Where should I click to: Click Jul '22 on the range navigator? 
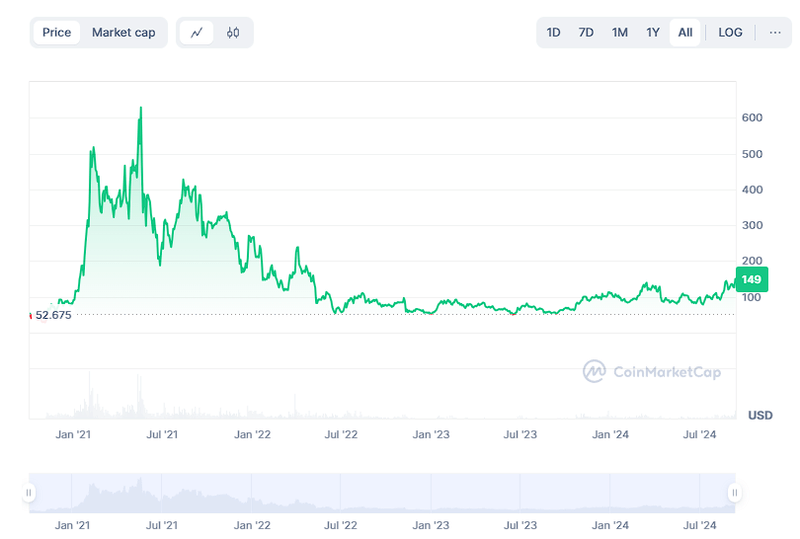341,525
